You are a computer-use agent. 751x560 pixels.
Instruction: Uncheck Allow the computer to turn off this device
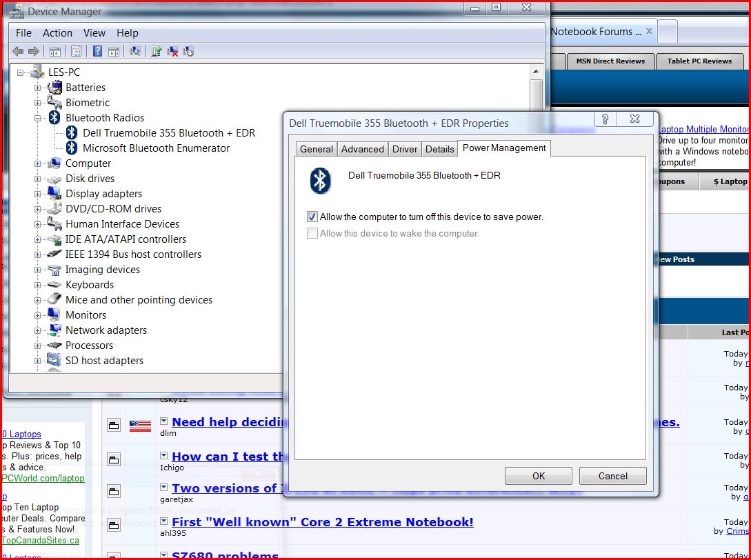(x=312, y=217)
